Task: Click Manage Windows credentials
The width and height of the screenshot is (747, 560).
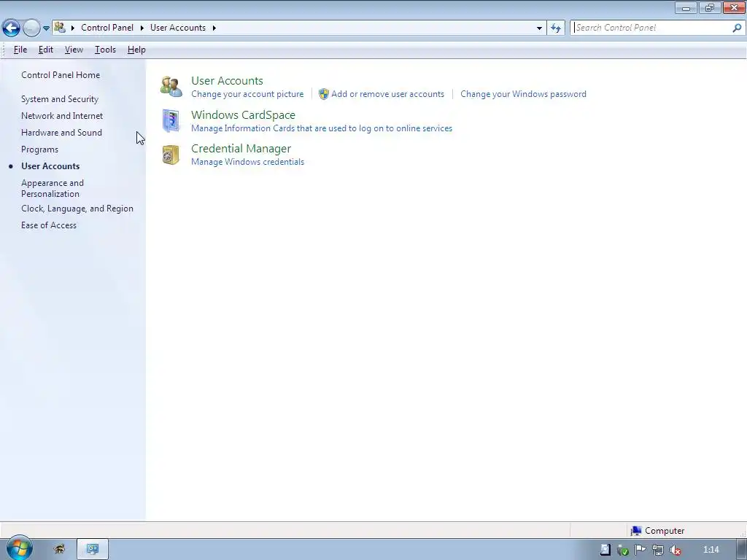Action: (x=247, y=162)
